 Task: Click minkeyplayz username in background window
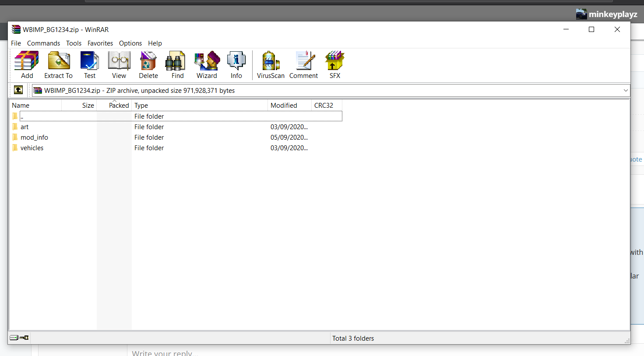coord(613,14)
